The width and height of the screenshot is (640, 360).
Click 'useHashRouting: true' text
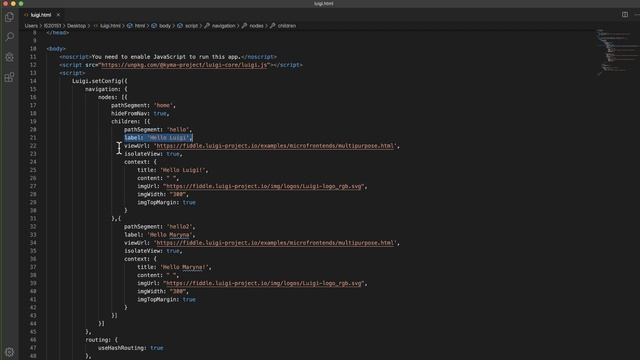click(x=131, y=348)
